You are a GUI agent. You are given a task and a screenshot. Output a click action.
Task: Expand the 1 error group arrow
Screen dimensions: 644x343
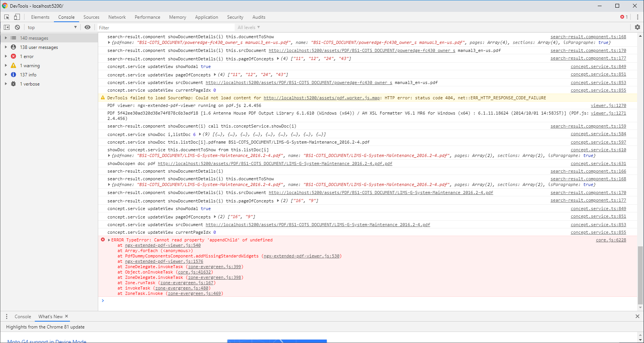coord(6,57)
